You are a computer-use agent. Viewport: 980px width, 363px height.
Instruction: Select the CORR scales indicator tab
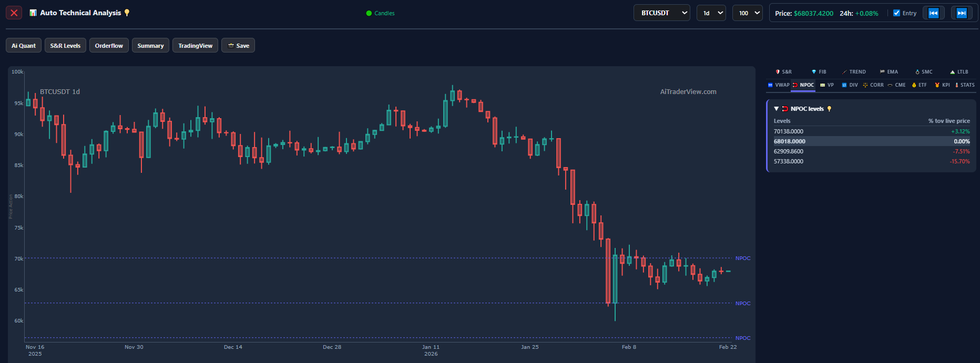click(873, 85)
